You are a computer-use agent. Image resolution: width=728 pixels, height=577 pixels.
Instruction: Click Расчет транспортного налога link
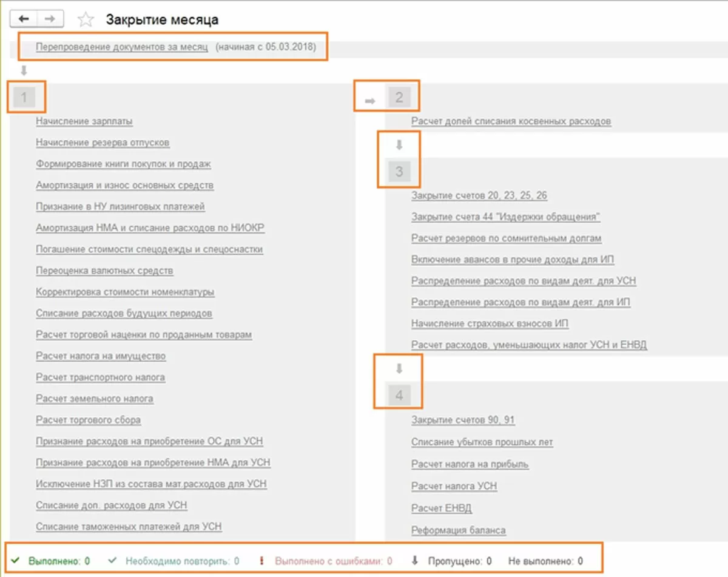click(100, 377)
